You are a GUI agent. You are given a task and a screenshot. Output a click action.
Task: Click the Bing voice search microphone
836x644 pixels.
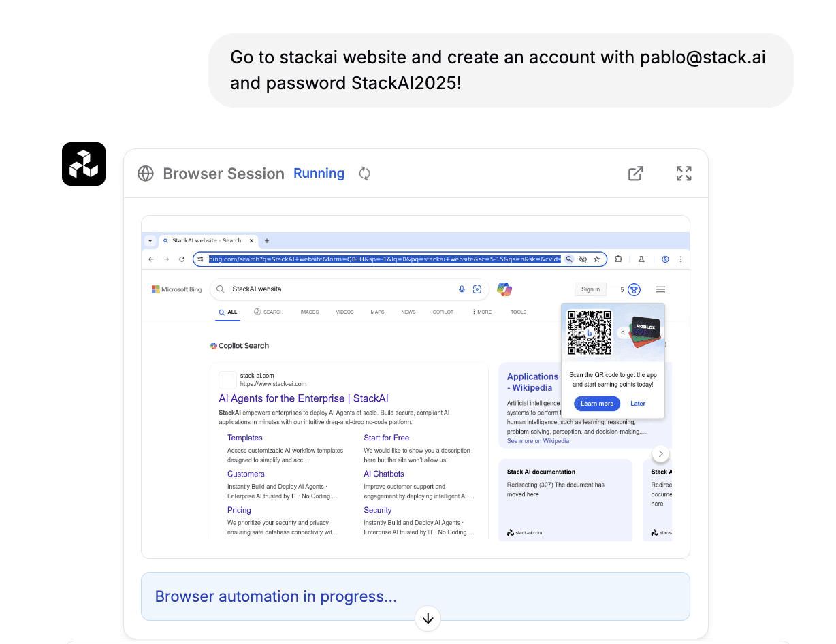(462, 289)
